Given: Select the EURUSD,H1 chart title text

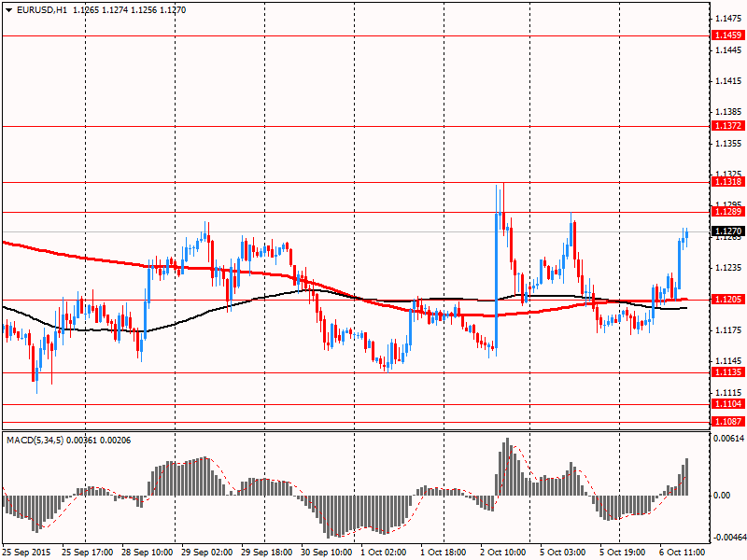Looking at the screenshot, I should (41, 10).
